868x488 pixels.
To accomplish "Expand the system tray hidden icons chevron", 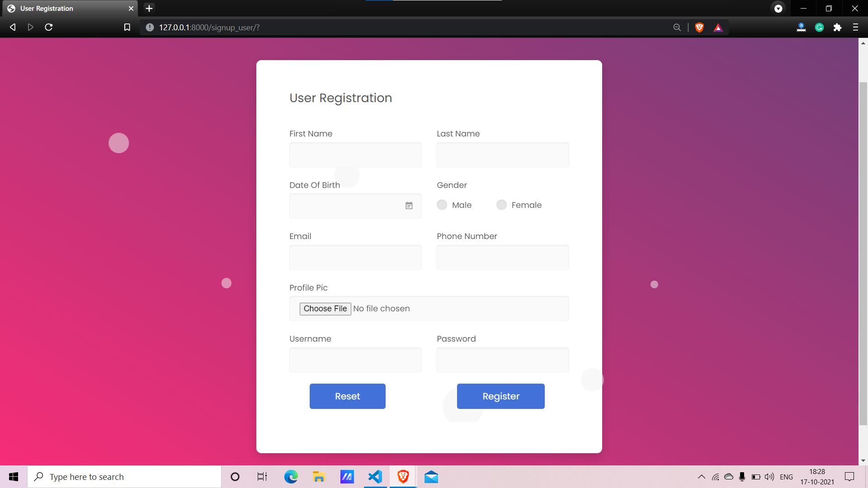I will tap(702, 477).
